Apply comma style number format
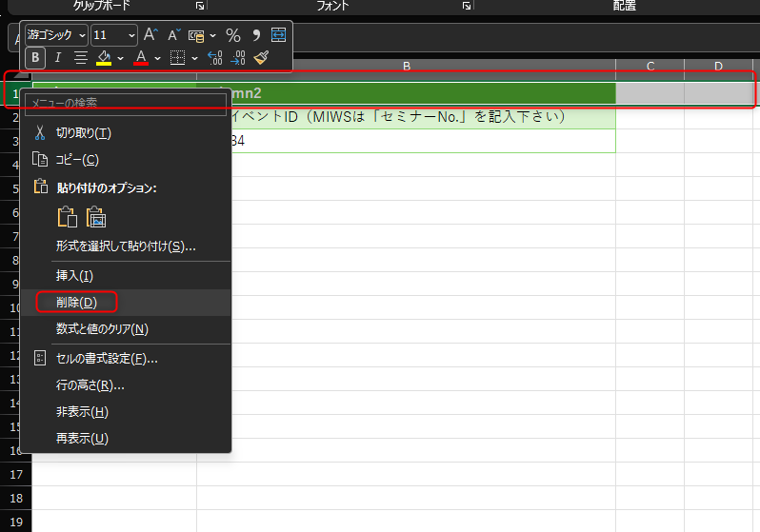760x532 pixels. (x=256, y=35)
